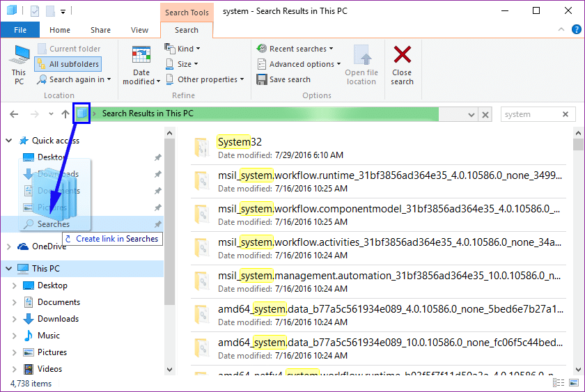
Task: Switch to large icons view in status bar
Action: pos(574,383)
